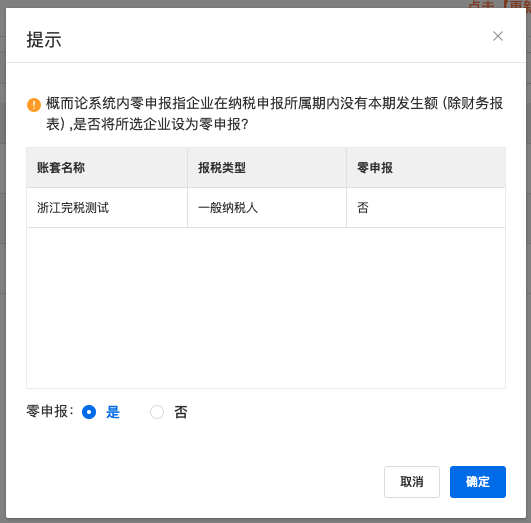Click the 提示 dialog title

44,40
